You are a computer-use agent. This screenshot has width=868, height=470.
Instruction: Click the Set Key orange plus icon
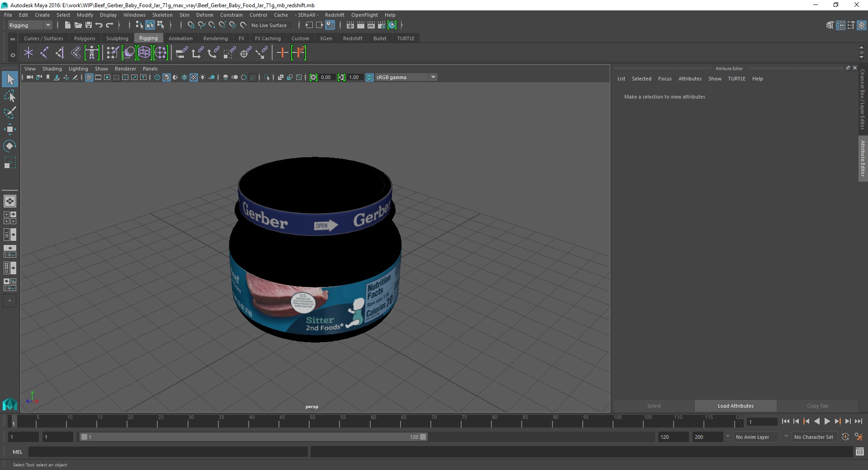point(282,53)
